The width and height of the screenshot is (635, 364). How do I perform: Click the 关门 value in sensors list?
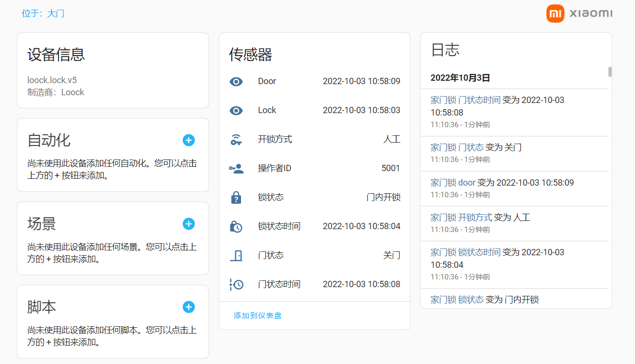point(392,255)
